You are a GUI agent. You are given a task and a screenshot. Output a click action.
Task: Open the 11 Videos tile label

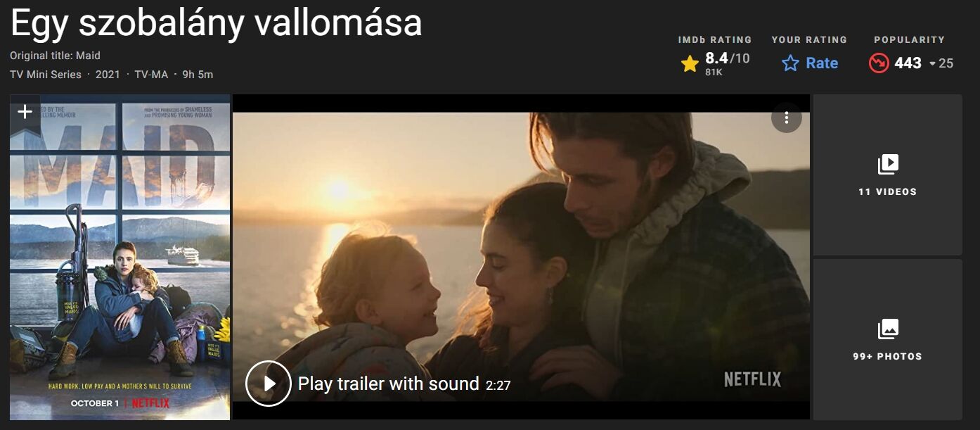tap(888, 192)
